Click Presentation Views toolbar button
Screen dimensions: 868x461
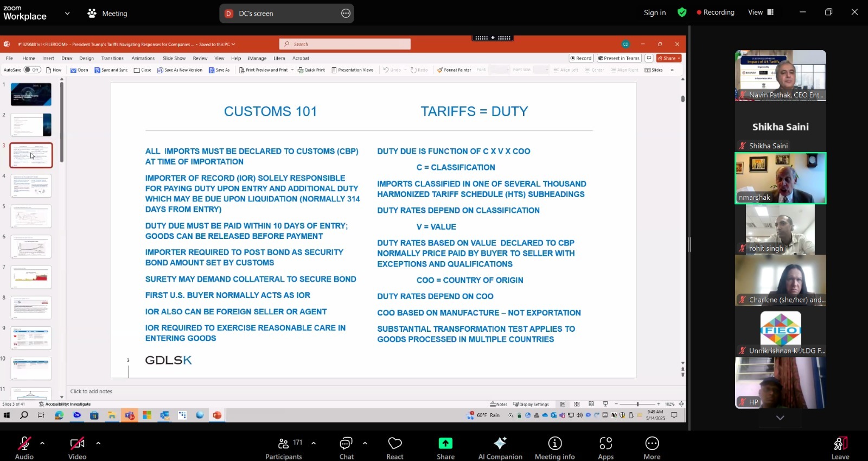click(353, 70)
